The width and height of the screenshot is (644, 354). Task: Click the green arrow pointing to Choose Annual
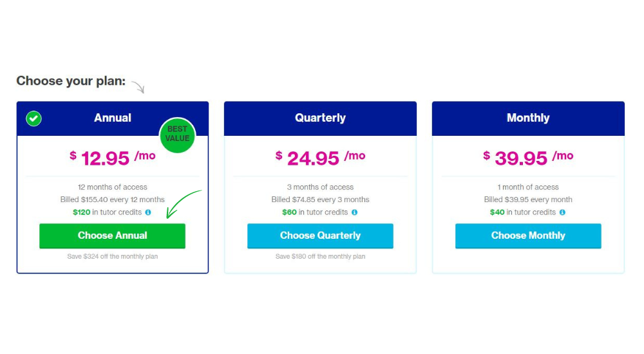184,203
